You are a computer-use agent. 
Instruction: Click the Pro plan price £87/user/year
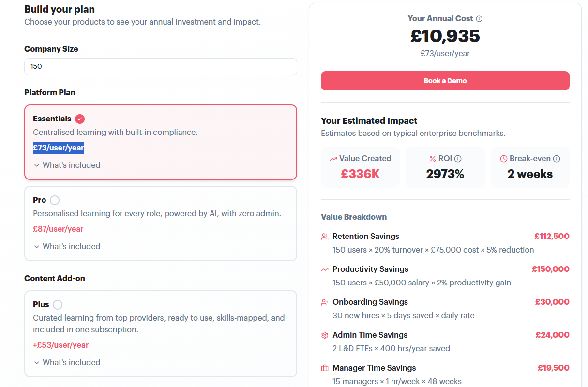coord(58,229)
